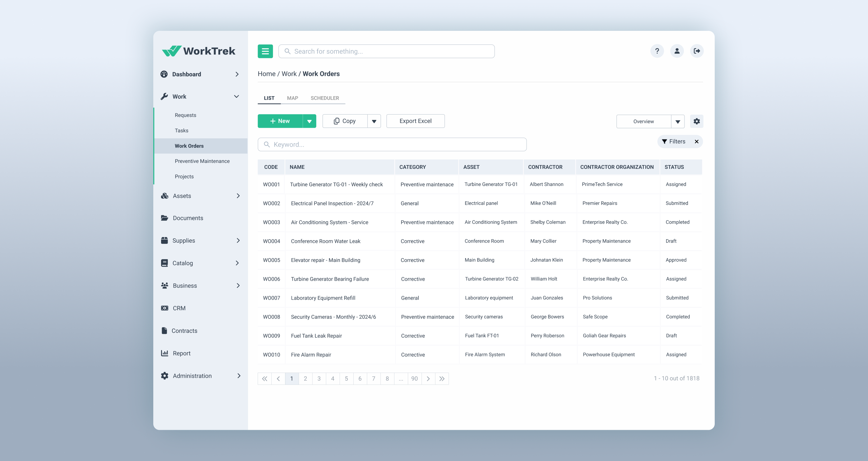Click the CRM money icon in sidebar
The height and width of the screenshot is (461, 868).
[x=165, y=308]
